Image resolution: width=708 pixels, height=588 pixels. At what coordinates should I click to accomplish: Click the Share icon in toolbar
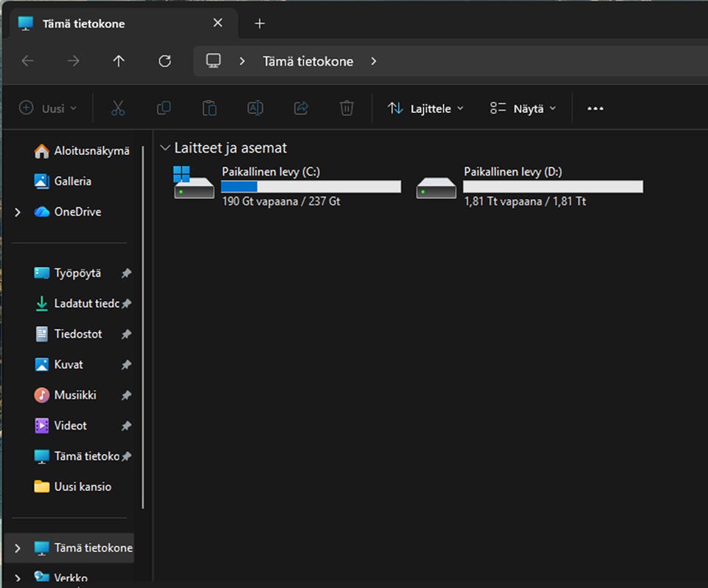tap(301, 108)
